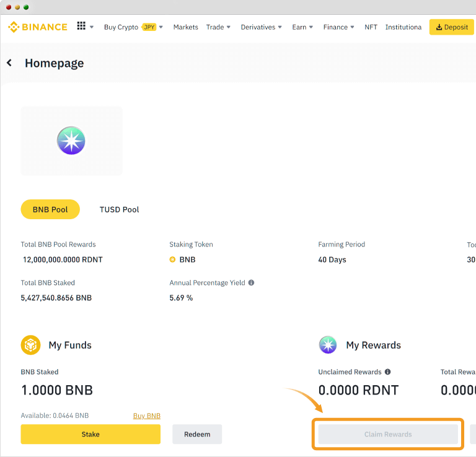This screenshot has width=476, height=457.
Task: Open the Earn menu
Action: coord(299,27)
